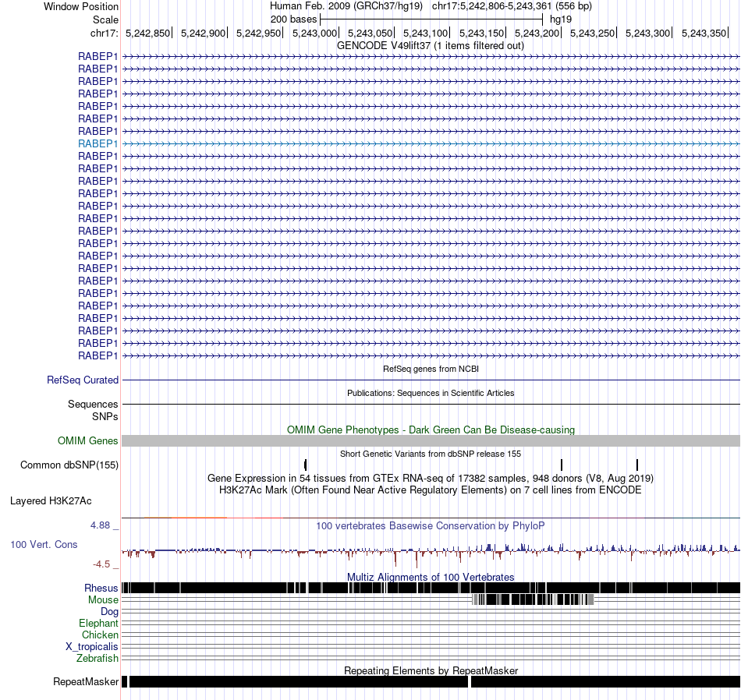Click the small leftmost RepeatMasker block
The width and height of the screenshot is (741, 700).
tap(124, 681)
